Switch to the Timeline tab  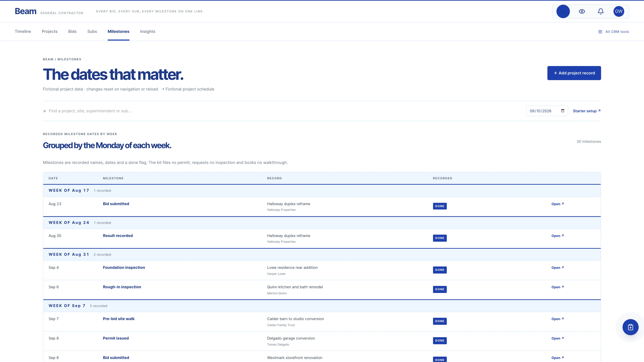23,32
